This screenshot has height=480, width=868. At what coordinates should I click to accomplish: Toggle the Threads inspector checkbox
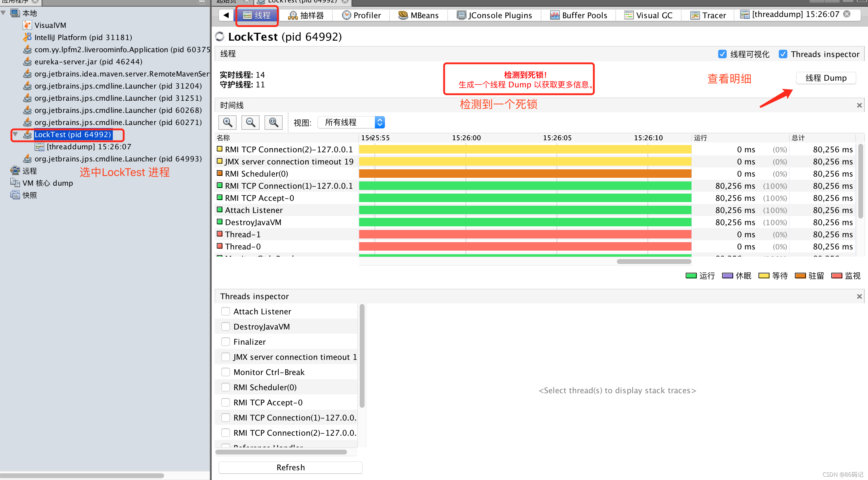[783, 54]
